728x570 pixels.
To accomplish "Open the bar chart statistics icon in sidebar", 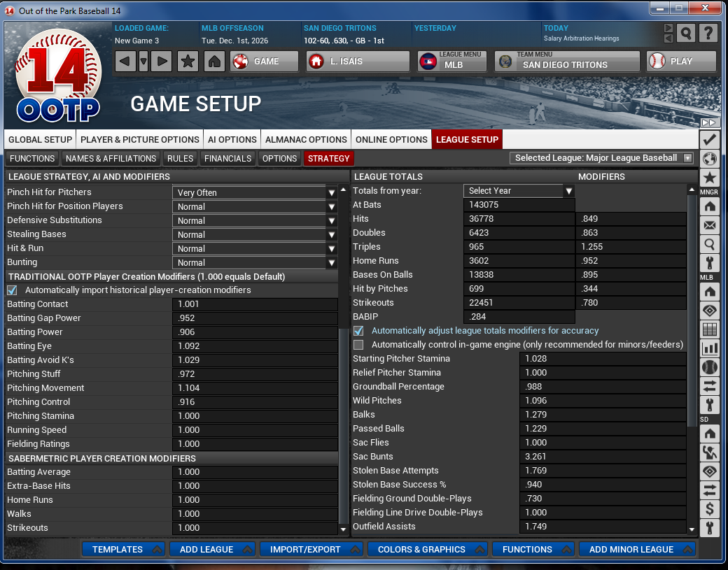I will (710, 348).
